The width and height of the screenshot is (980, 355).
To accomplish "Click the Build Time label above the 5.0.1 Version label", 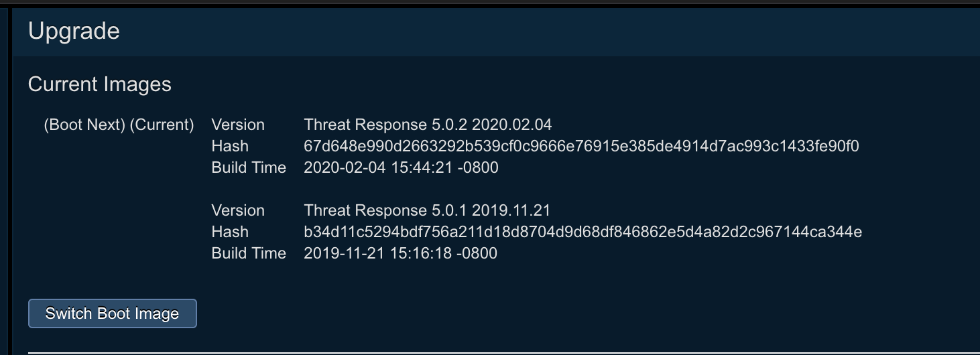I will 249,167.
